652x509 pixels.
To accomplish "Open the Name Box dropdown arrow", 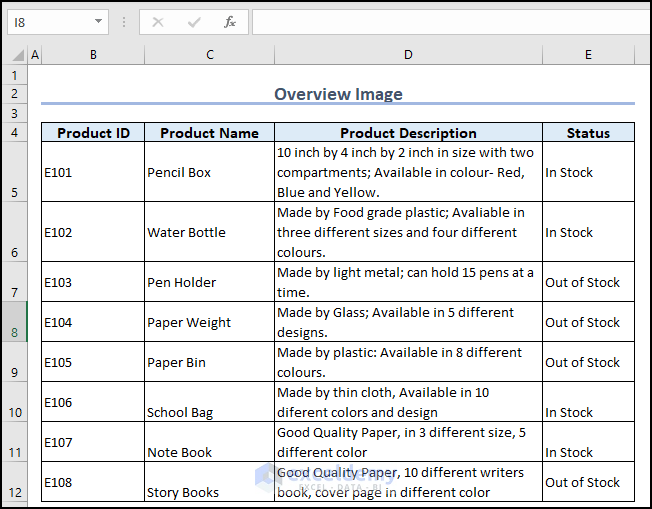I will tap(98, 22).
